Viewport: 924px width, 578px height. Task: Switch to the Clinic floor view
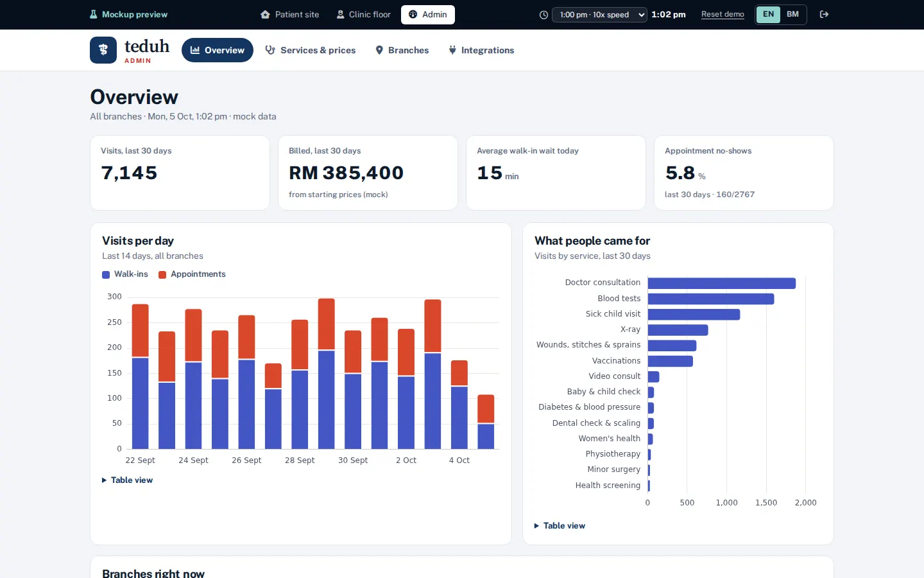tap(364, 14)
